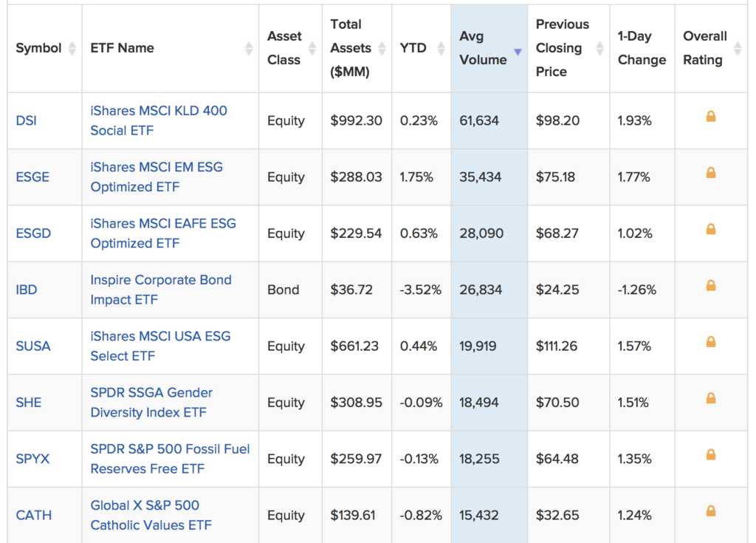Viewport: 756px width, 543px height.
Task: Open iShares MSCI USA ESG Select ETF
Action: tap(160, 346)
